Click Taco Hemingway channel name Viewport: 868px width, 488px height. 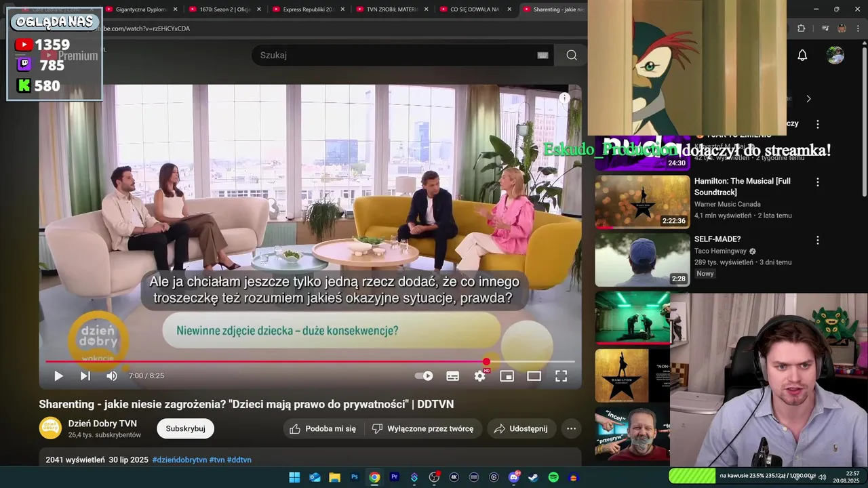pyautogui.click(x=720, y=251)
